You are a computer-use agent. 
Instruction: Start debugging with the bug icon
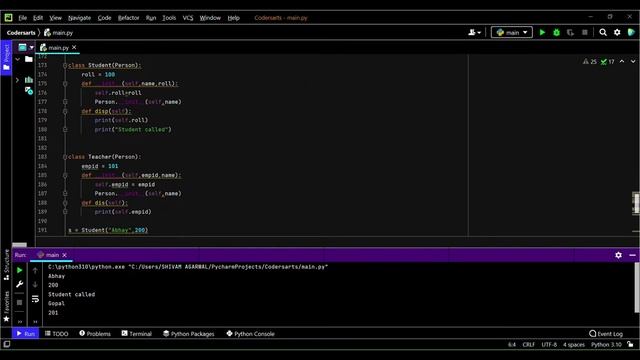(556, 32)
